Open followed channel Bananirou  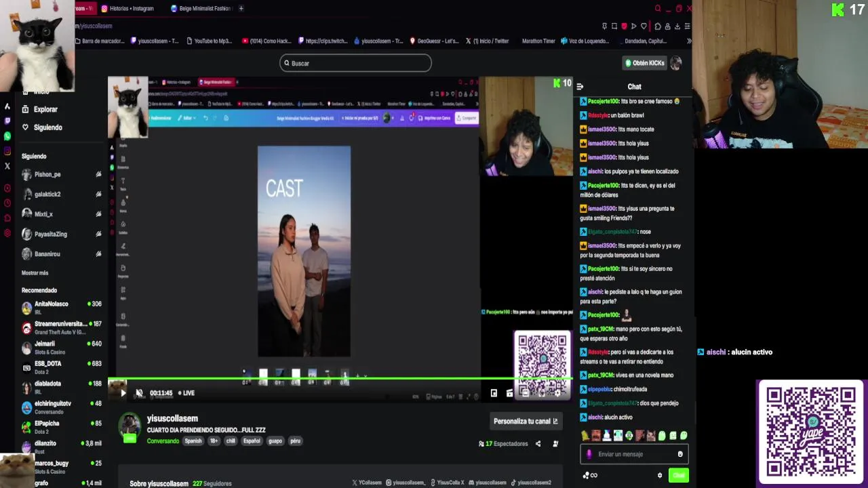click(x=61, y=254)
